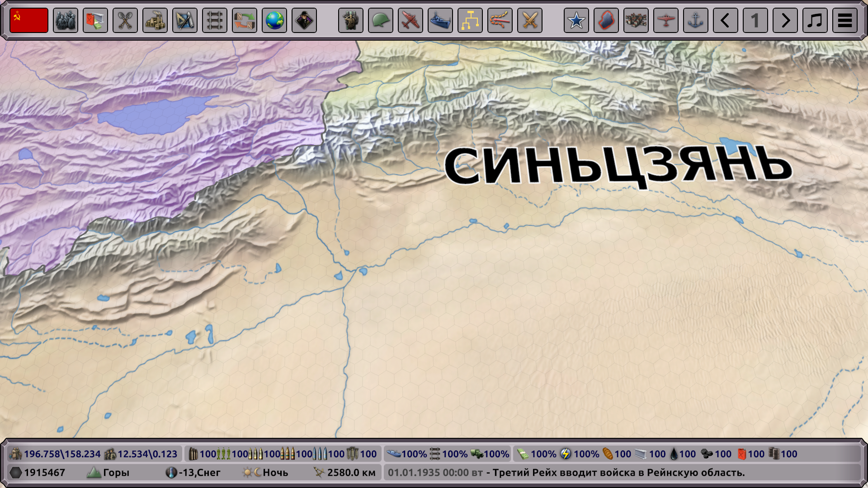Click the weather readout -13,Снег
The width and height of the screenshot is (868, 488).
(x=193, y=473)
